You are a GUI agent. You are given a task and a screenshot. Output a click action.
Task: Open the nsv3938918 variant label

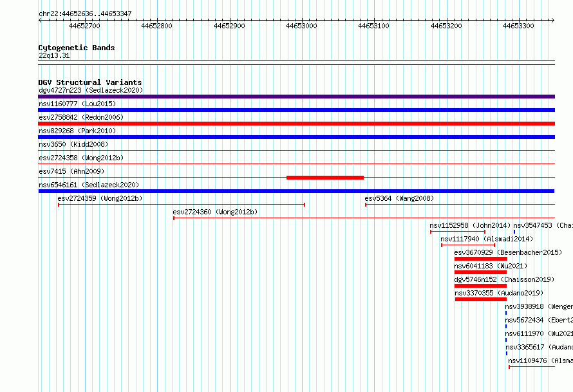coord(539,306)
